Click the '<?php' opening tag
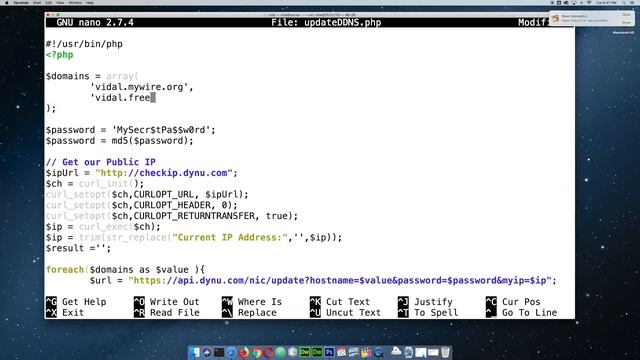640x360 pixels. (x=60, y=55)
